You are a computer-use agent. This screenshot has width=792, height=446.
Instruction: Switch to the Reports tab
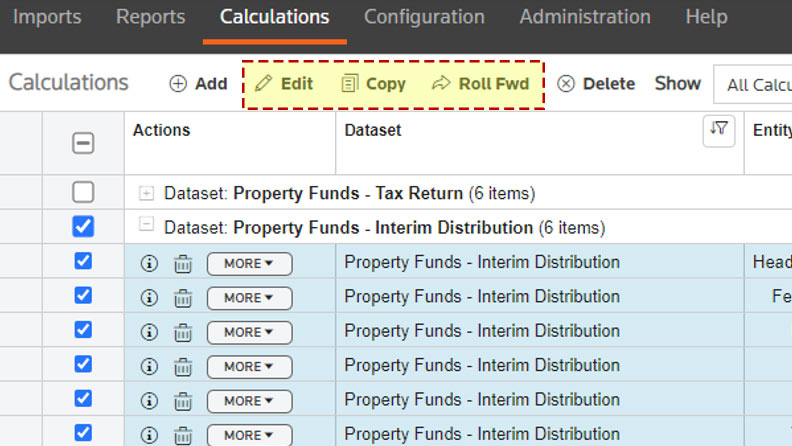(x=150, y=18)
